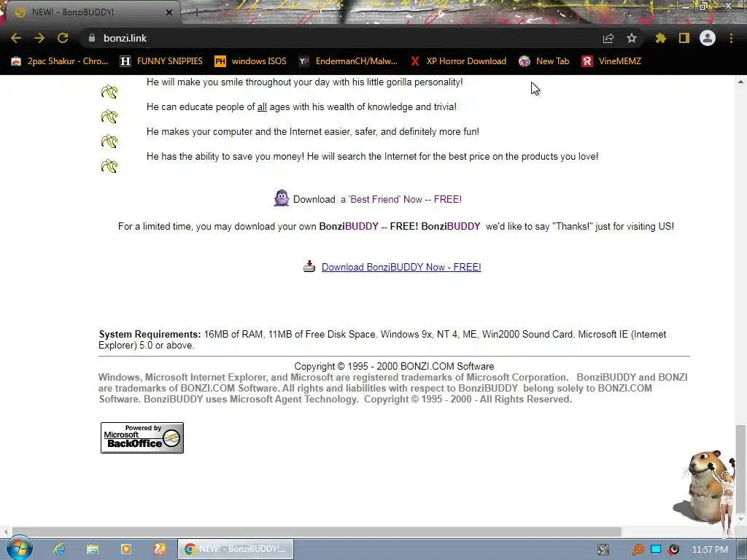Open the Extensions puzzle icon
The width and height of the screenshot is (747, 560).
pyautogui.click(x=661, y=38)
